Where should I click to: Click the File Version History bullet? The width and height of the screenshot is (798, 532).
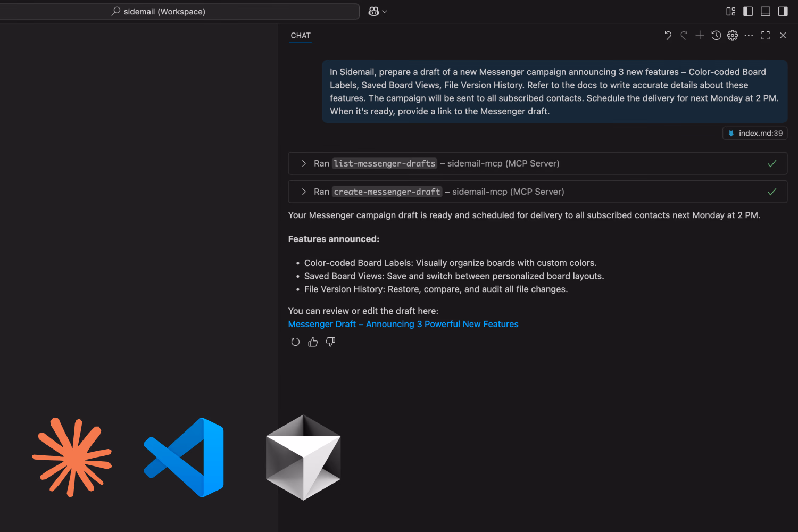(x=436, y=289)
